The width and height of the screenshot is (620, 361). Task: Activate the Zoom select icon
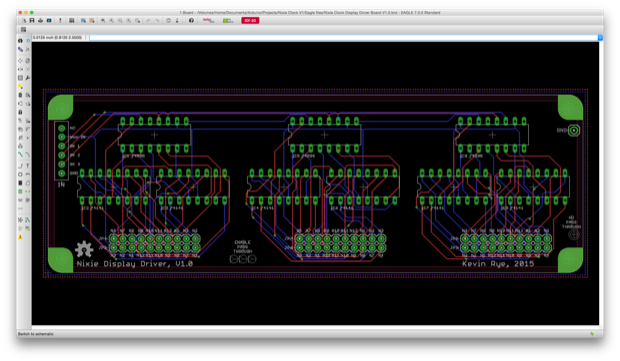tap(138, 21)
